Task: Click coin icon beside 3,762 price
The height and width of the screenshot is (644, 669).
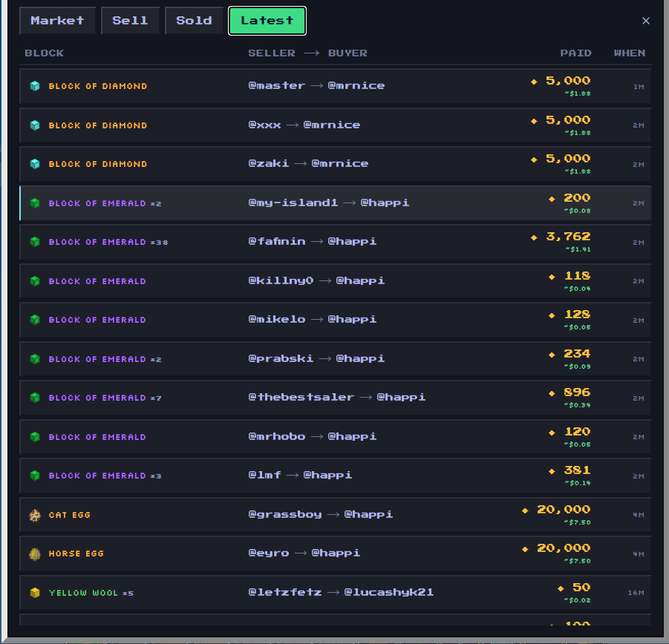Action: [534, 237]
